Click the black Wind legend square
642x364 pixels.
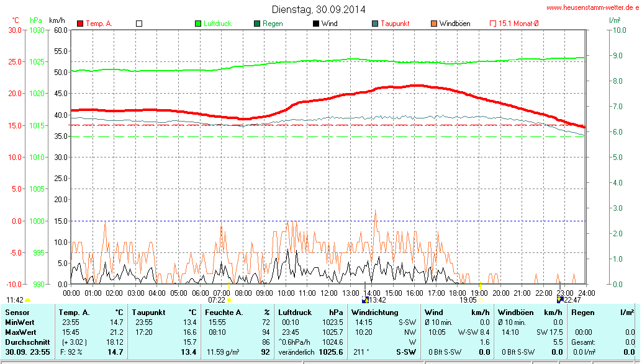click(x=316, y=24)
